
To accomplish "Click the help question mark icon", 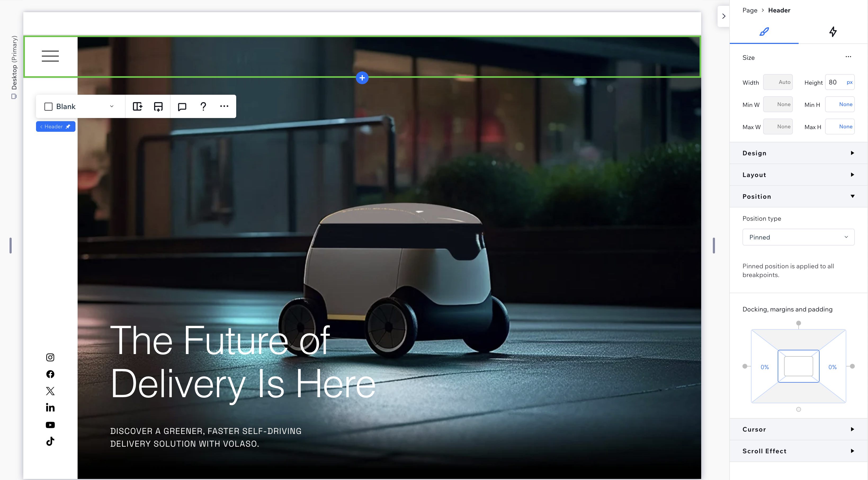I will (x=203, y=106).
